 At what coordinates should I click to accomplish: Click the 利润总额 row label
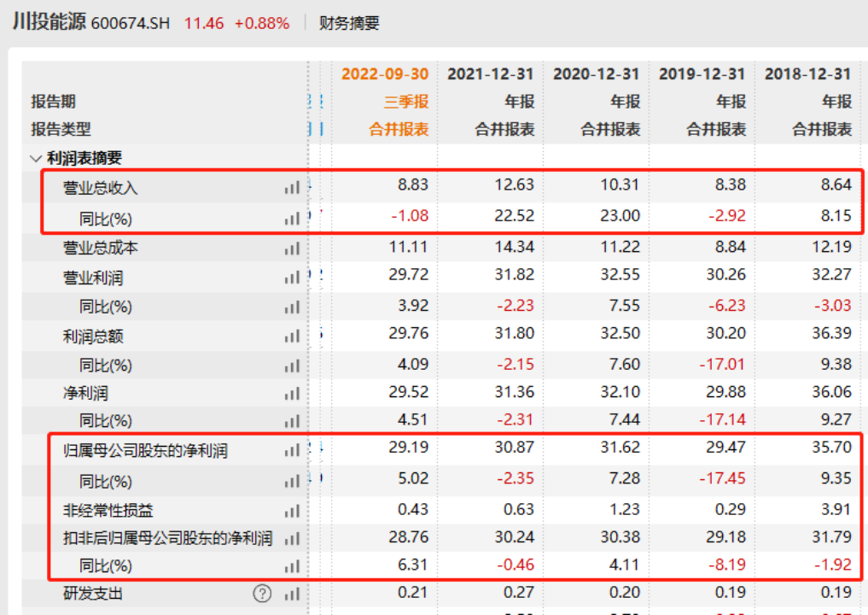click(92, 337)
